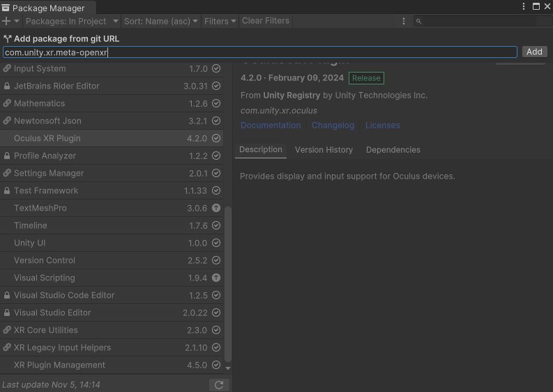Click the lock icon beside Profile Analyzer
Image resolution: width=553 pixels, height=392 pixels.
[7, 156]
